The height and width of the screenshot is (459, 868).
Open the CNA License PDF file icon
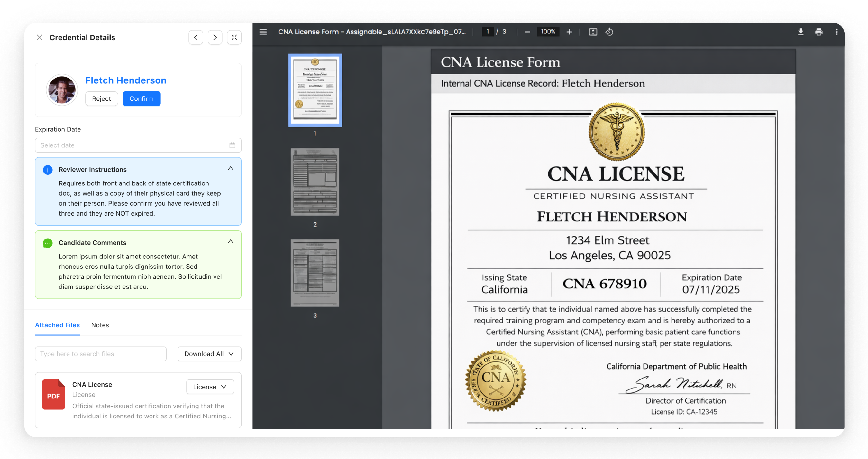coord(53,395)
